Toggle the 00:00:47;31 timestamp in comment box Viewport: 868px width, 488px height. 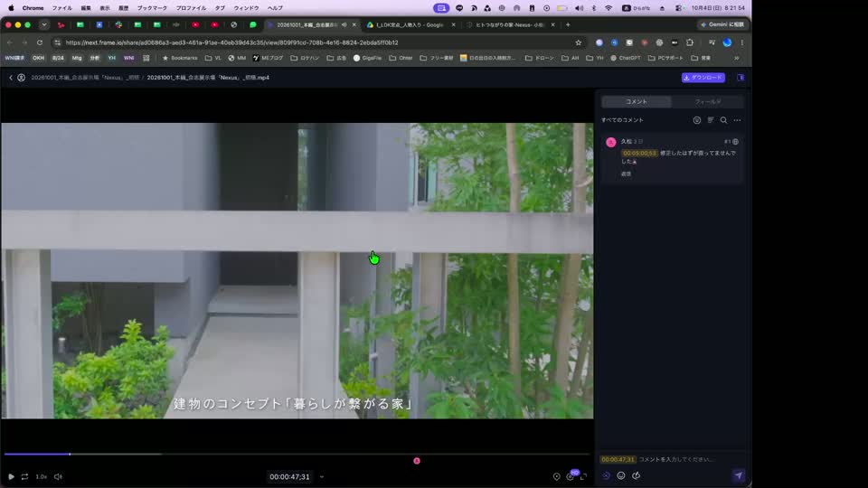618,459
